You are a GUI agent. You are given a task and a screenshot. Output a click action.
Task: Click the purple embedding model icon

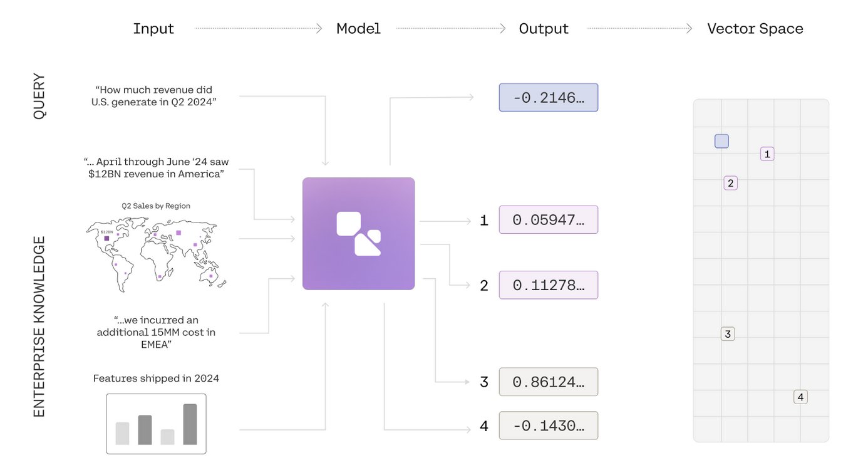(x=358, y=234)
